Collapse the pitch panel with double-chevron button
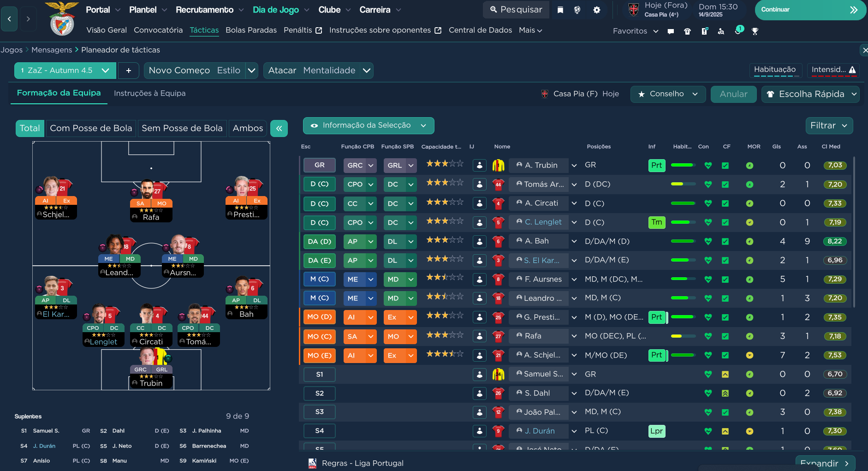Screen dimensions: 868x471 click(279, 128)
